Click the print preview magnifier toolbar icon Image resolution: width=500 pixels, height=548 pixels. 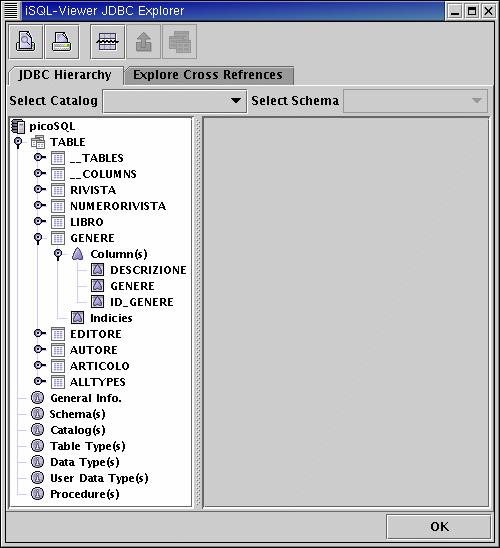(x=26, y=42)
